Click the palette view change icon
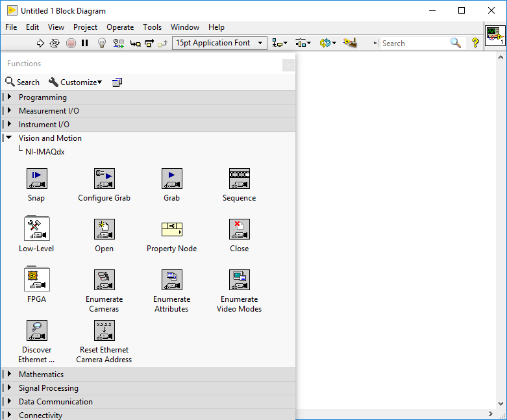 [x=117, y=82]
